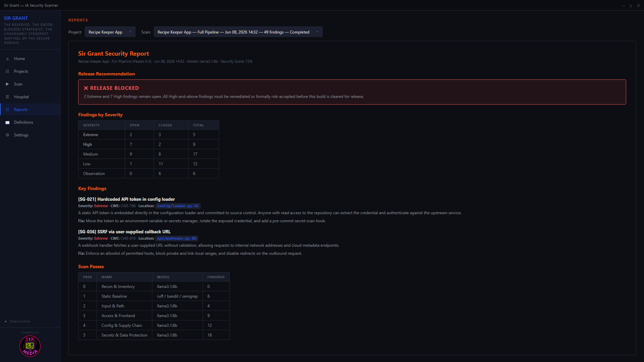Click the Release Recommendation heading
This screenshot has width=644, height=362.
(x=106, y=74)
